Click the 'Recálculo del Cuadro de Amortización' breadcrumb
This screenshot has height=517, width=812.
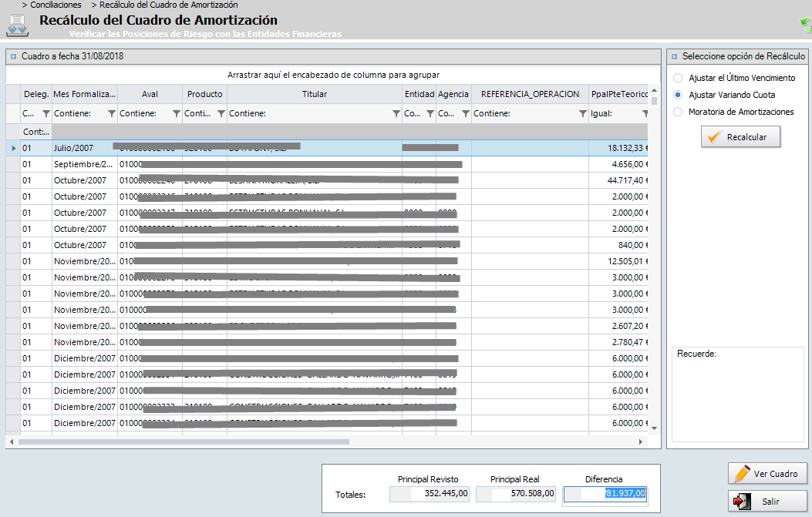(169, 5)
